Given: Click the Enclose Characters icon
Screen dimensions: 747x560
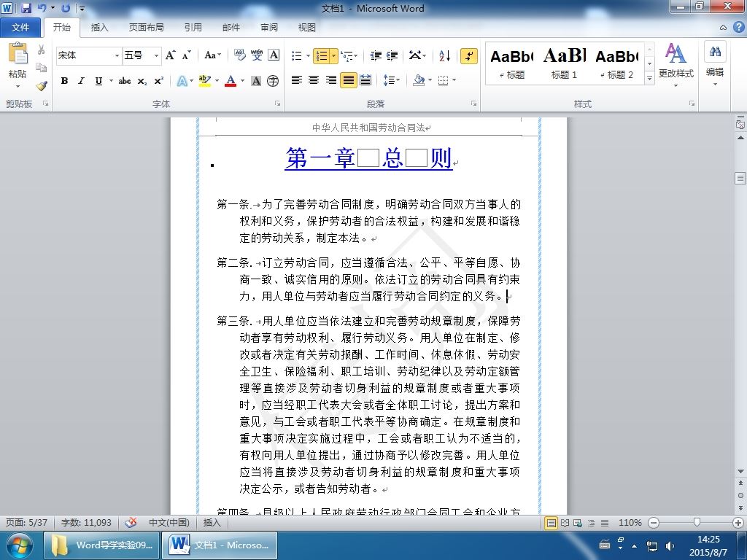Looking at the screenshot, I should coord(273,81).
